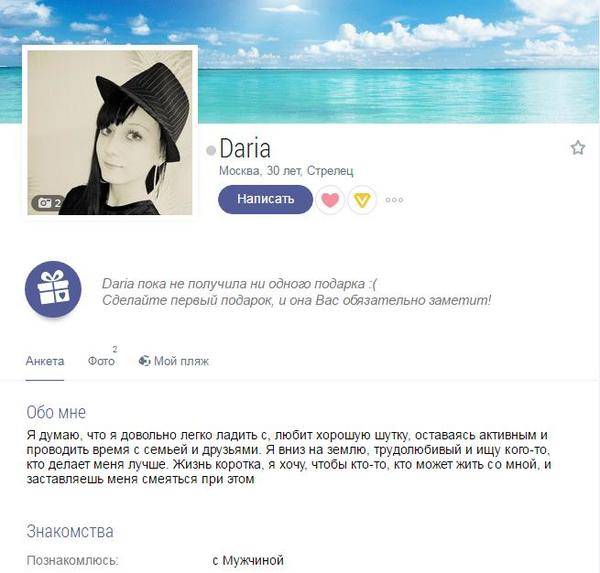Click the Обо мне section heading
This screenshot has width=600, height=573.
(x=56, y=412)
